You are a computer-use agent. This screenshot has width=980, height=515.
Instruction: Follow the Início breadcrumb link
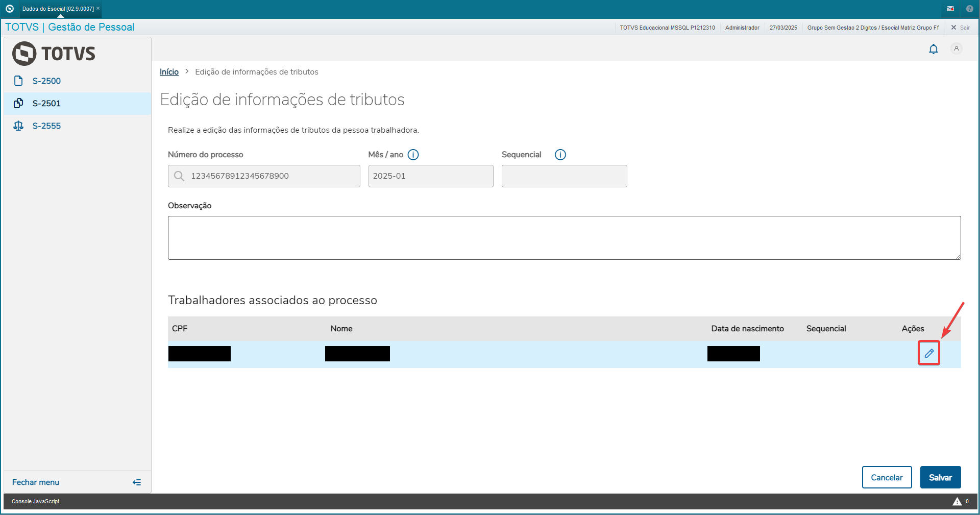[169, 72]
